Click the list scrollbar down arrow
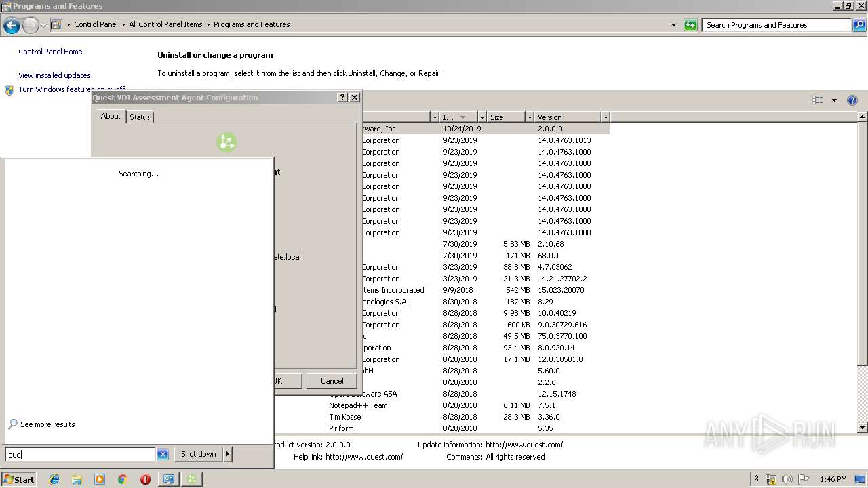The image size is (868, 488). (x=863, y=428)
